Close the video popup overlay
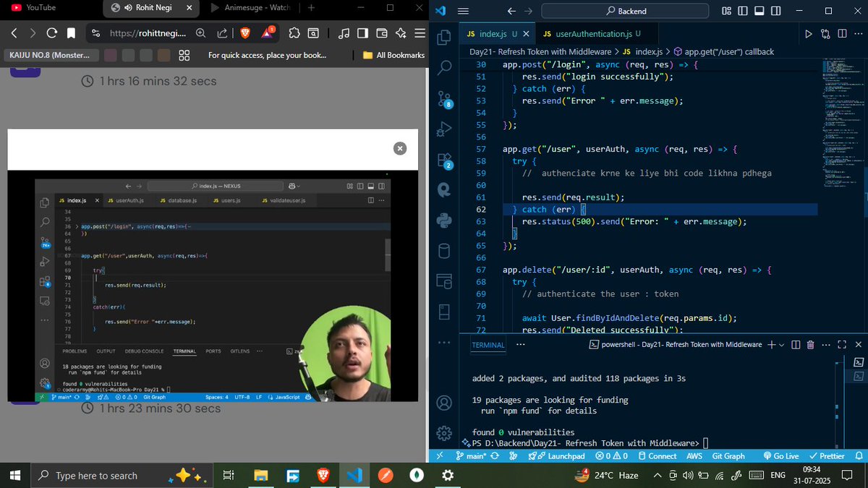Screen dimensions: 868x488 [x=400, y=148]
